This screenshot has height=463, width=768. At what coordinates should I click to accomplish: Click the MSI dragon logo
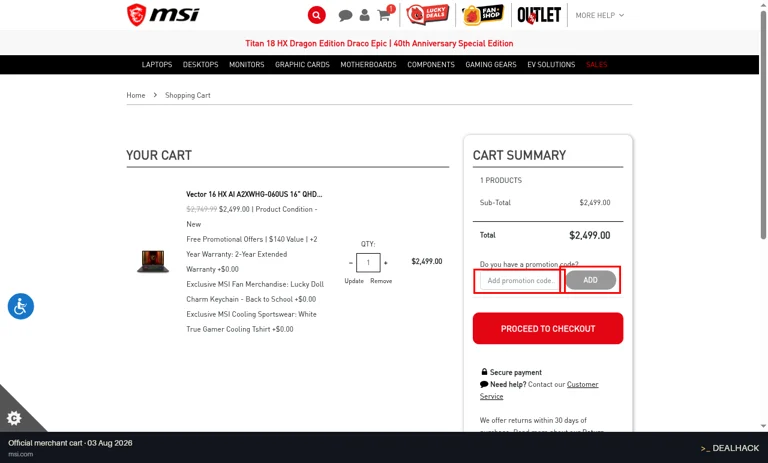163,15
